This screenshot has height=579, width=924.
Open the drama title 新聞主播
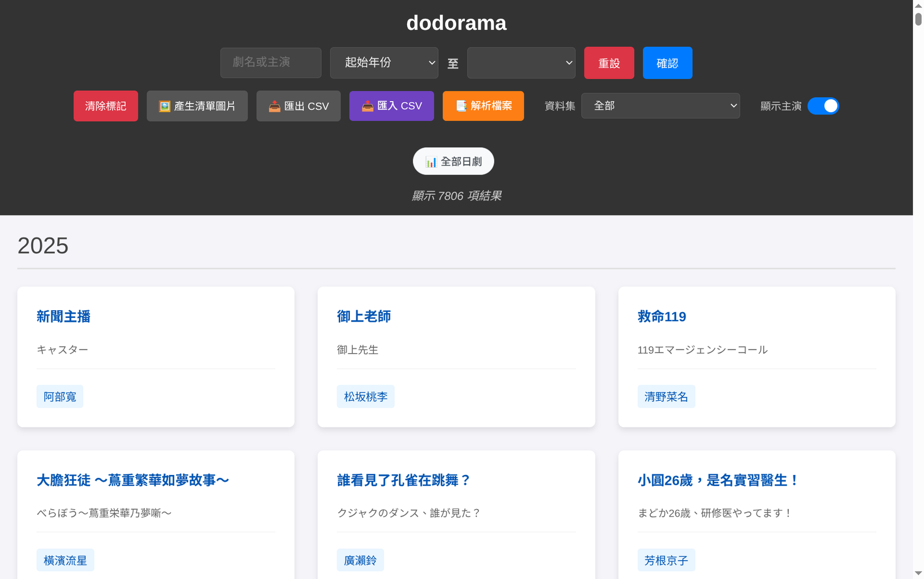pos(64,317)
